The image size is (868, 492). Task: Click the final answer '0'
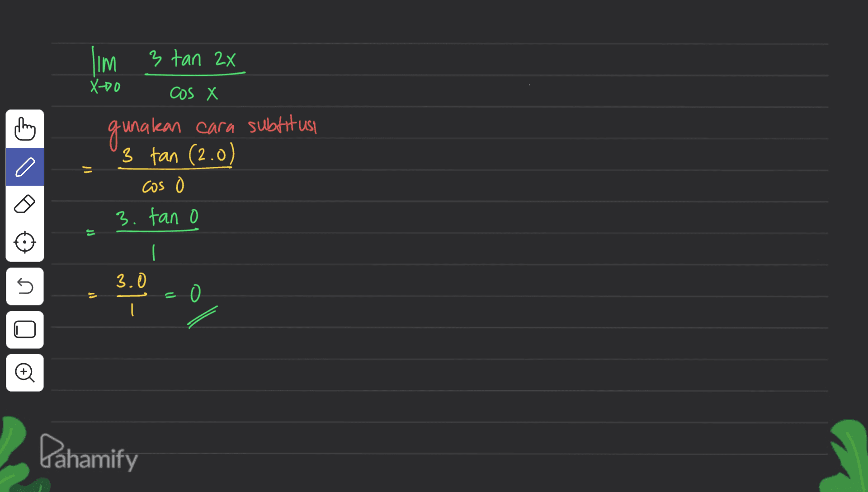tap(194, 294)
